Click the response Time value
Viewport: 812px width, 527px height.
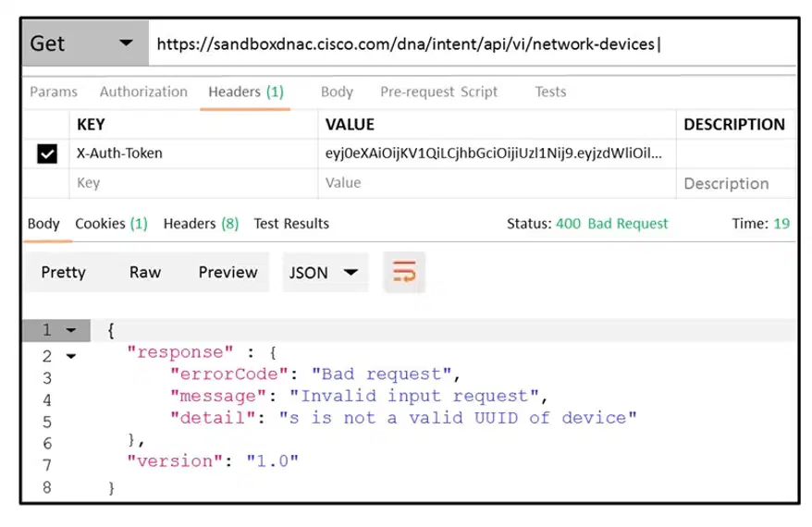pos(781,224)
